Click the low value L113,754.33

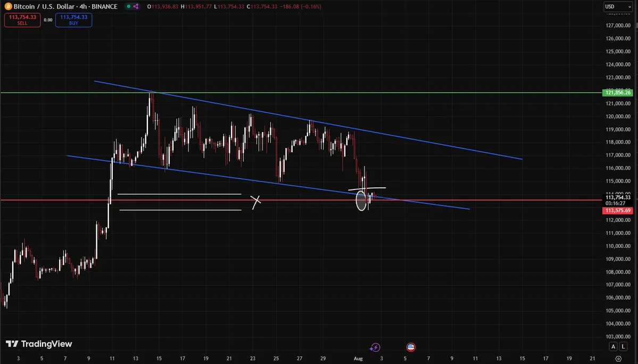point(229,6)
